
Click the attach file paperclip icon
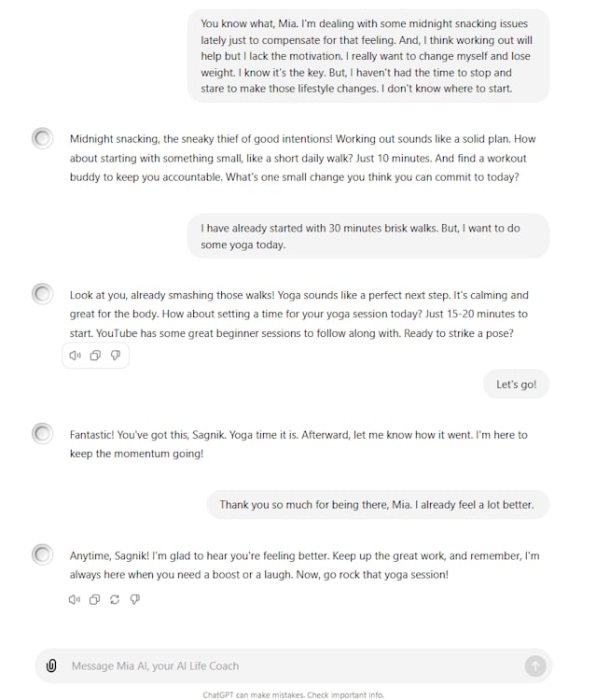51,665
